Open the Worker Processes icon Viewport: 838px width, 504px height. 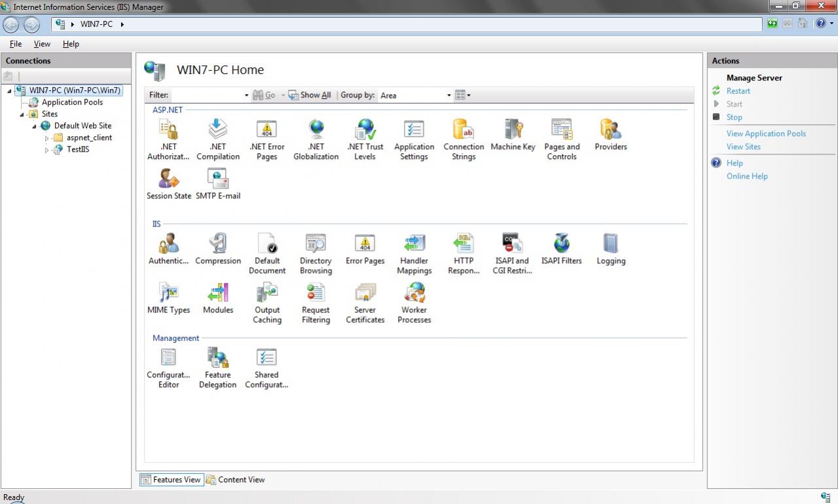pyautogui.click(x=414, y=293)
